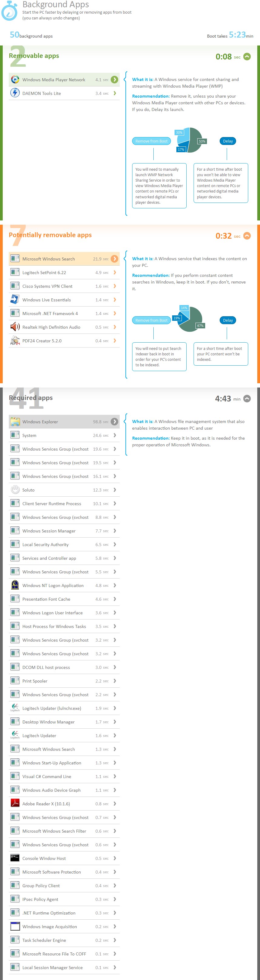This screenshot has height=980, width=260.
Task: Expand details arrow for Logitech SetPoint 6.22
Action: pyautogui.click(x=115, y=272)
